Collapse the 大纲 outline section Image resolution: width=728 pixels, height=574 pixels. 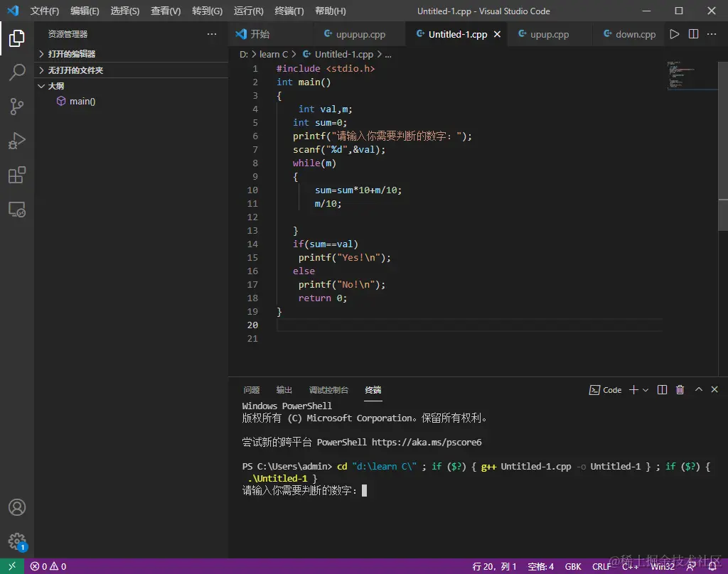point(55,86)
